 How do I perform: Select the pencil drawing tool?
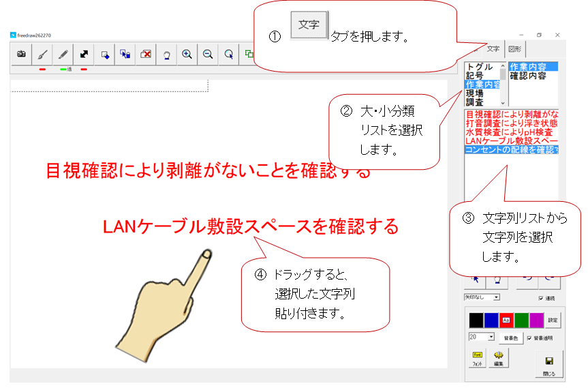pyautogui.click(x=63, y=55)
